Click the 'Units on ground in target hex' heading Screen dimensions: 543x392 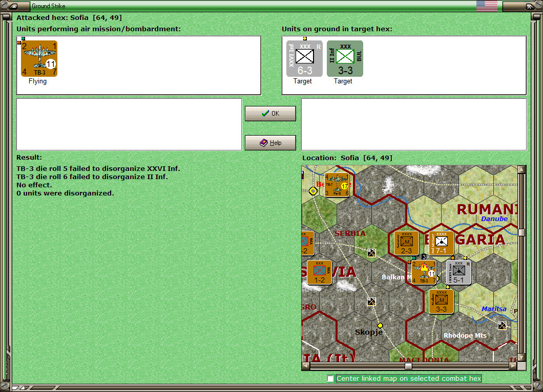tap(337, 29)
